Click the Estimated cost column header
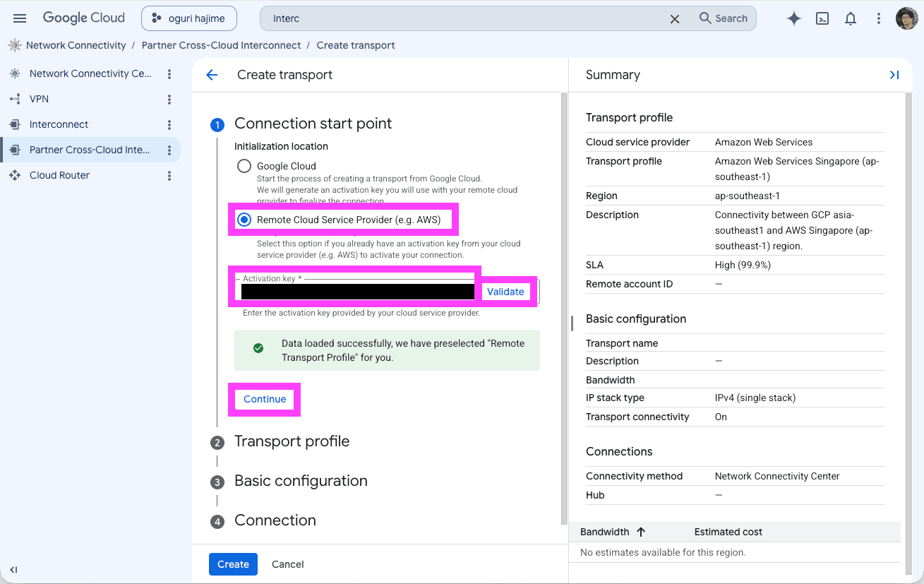The height and width of the screenshot is (584, 924). click(728, 532)
